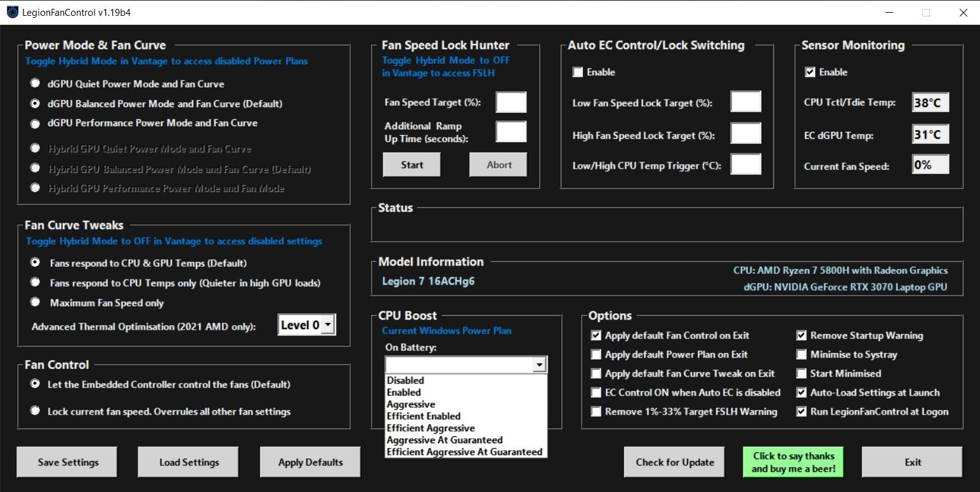The height and width of the screenshot is (492, 980).
Task: Select dGPU Performance Power Mode radio button
Action: point(35,122)
